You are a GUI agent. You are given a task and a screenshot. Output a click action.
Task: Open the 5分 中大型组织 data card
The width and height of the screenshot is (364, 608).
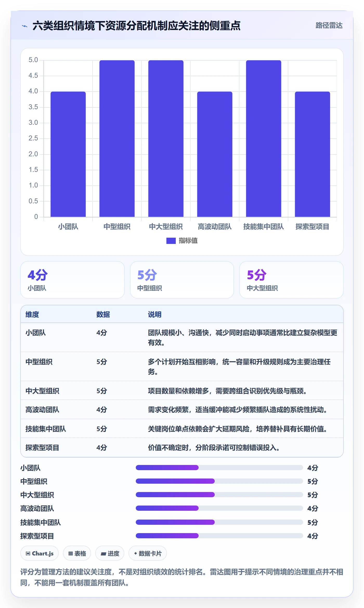[291, 280]
